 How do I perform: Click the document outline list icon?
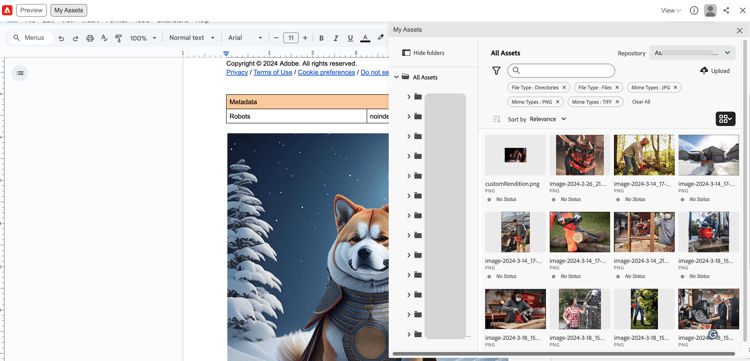[20, 73]
